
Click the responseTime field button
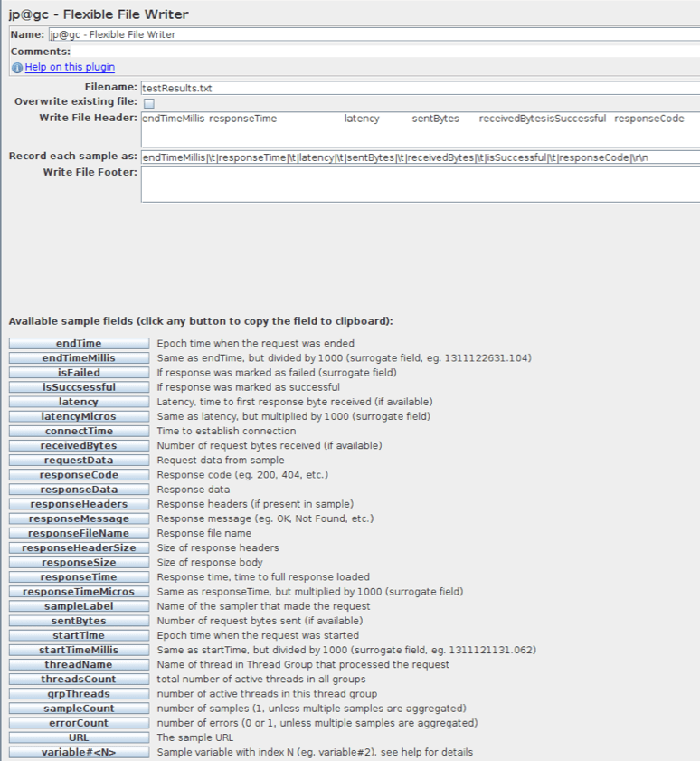pyautogui.click(x=79, y=577)
